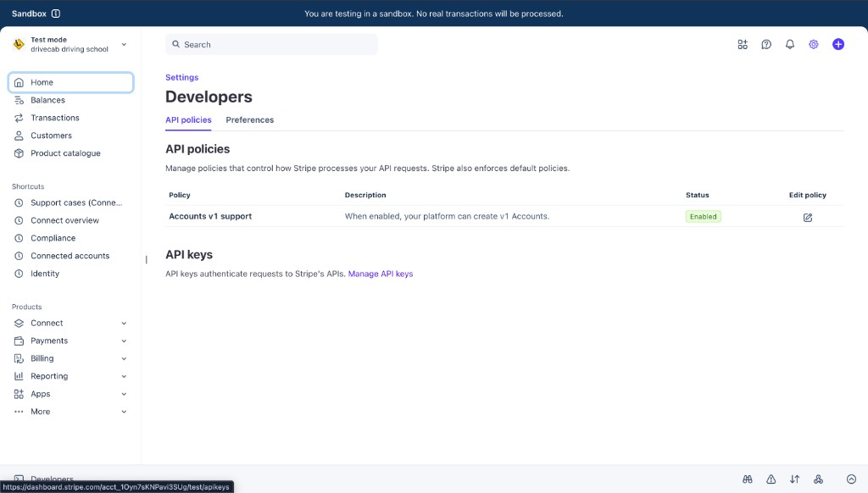The image size is (868, 493).
Task: Click the binoculars icon in bottom bar
Action: [x=748, y=479]
